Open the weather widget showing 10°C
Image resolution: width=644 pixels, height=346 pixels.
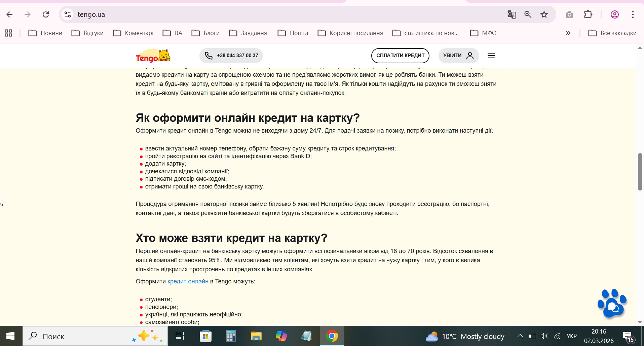465,336
